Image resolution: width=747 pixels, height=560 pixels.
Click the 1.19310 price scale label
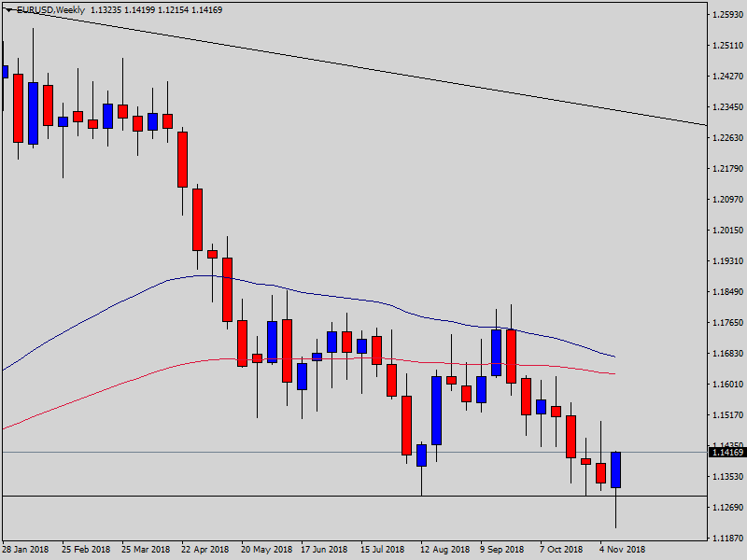[x=727, y=261]
